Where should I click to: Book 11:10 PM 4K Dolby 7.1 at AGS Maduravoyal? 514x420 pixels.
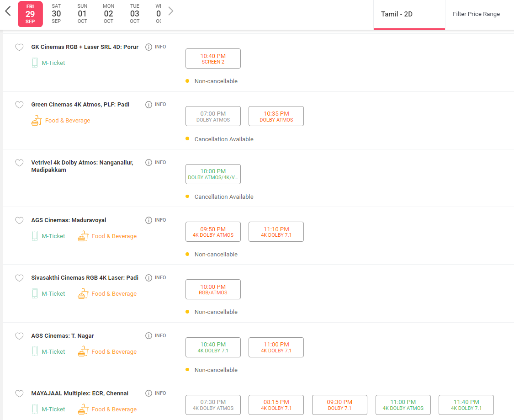(x=276, y=232)
